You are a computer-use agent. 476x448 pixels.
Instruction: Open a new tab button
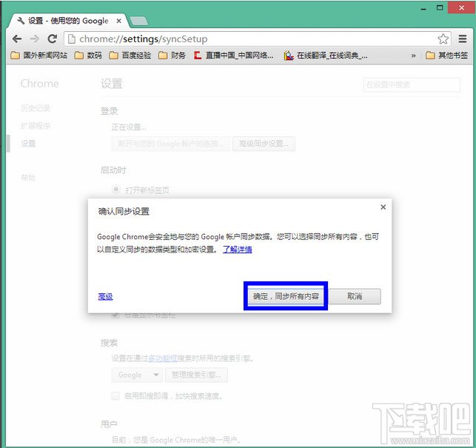138,21
